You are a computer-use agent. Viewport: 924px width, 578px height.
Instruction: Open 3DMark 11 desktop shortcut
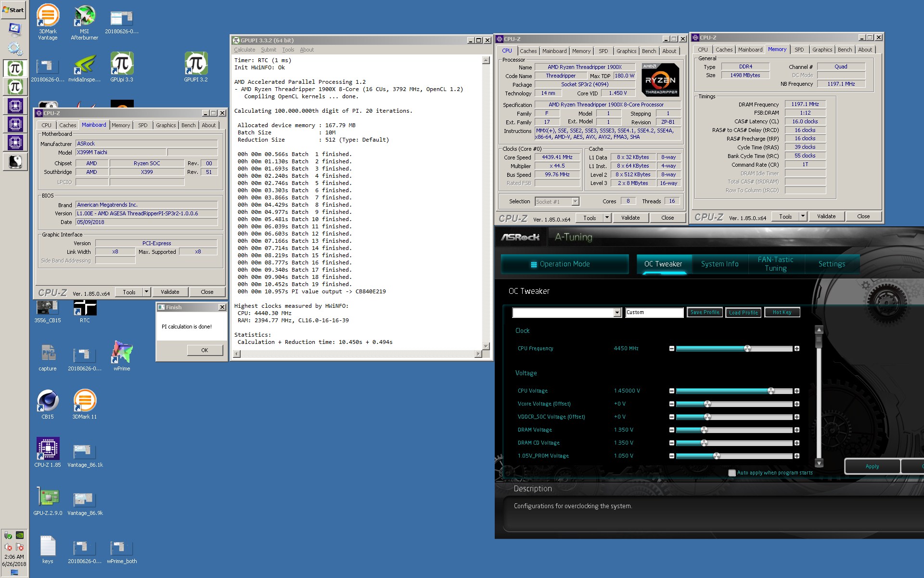coord(85,404)
